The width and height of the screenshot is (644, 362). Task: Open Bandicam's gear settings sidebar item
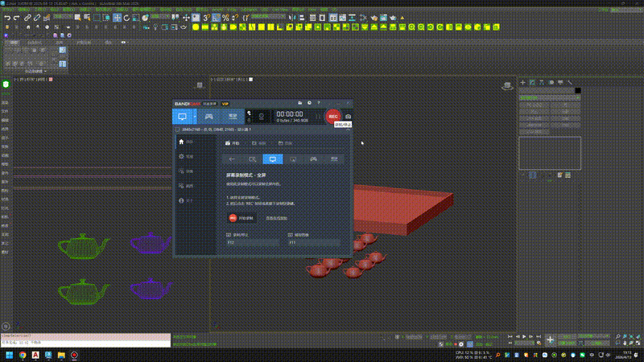pos(181,156)
